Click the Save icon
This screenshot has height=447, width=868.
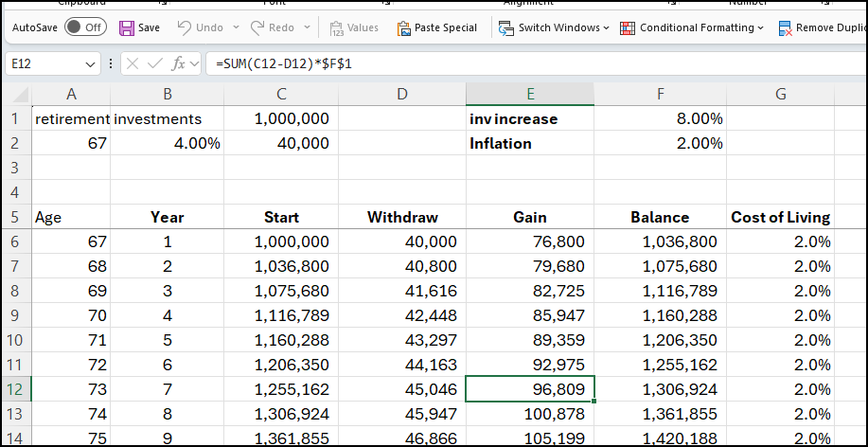pyautogui.click(x=127, y=27)
